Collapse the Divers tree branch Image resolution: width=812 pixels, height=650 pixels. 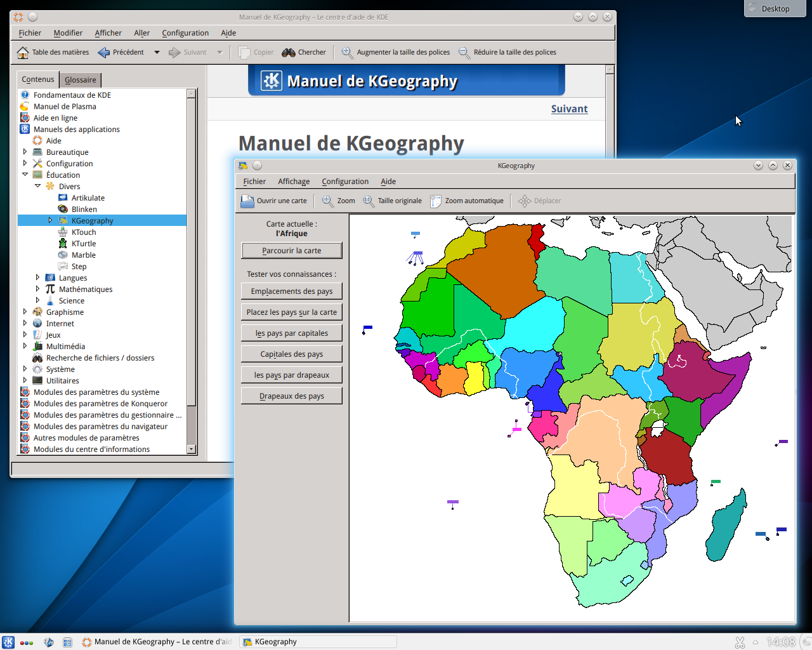click(37, 186)
